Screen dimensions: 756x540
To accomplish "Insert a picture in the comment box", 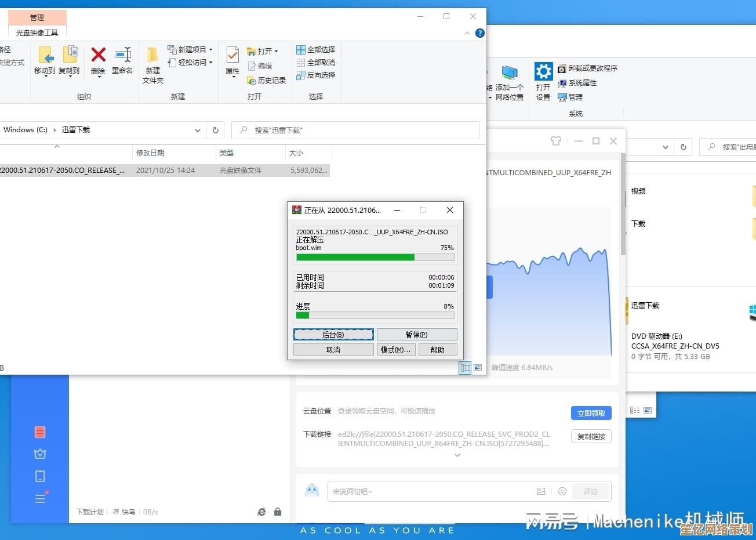I will tap(541, 491).
